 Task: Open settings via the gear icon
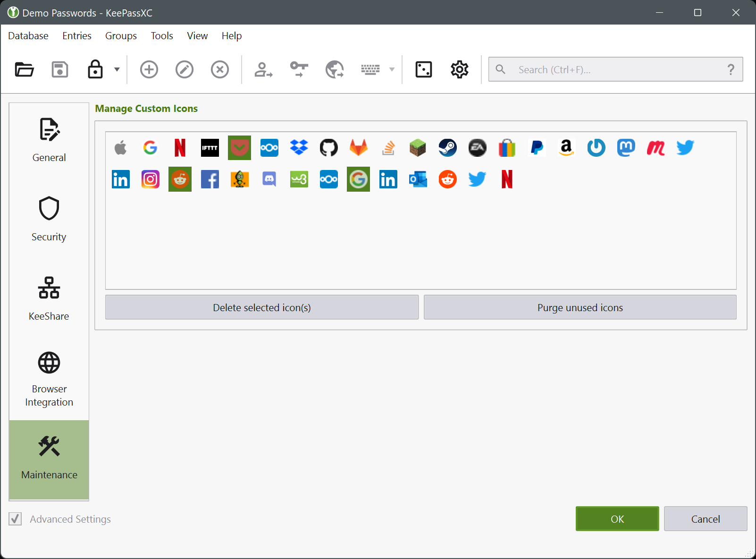[459, 69]
